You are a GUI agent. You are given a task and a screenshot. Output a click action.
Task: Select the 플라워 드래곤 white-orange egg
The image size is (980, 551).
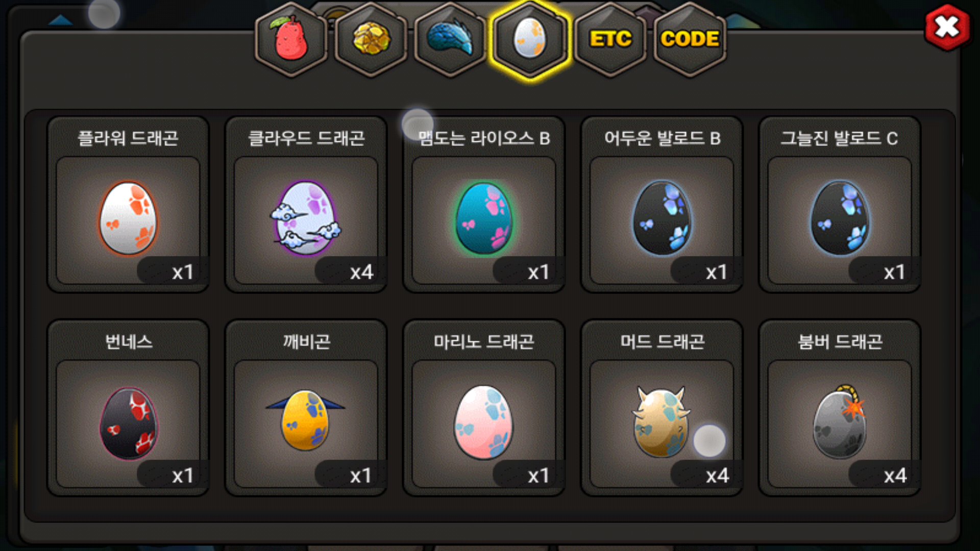coord(128,218)
